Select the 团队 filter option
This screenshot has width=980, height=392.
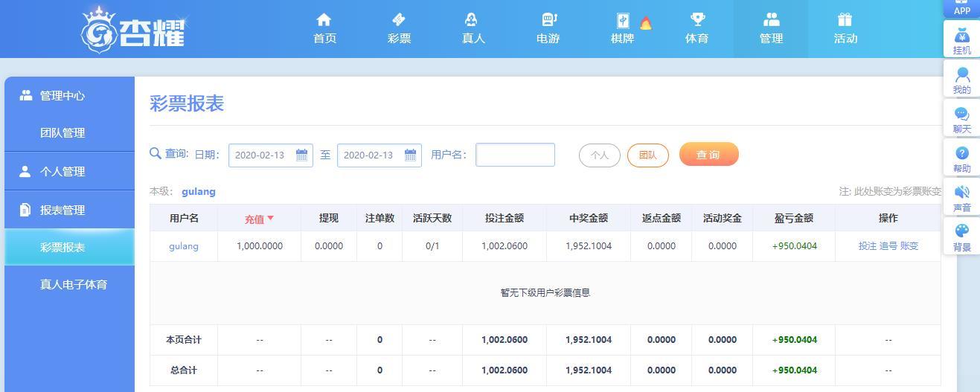pyautogui.click(x=647, y=155)
